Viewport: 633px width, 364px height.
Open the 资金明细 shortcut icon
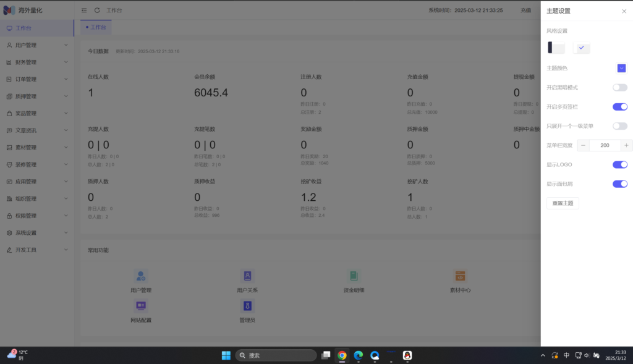tap(354, 276)
